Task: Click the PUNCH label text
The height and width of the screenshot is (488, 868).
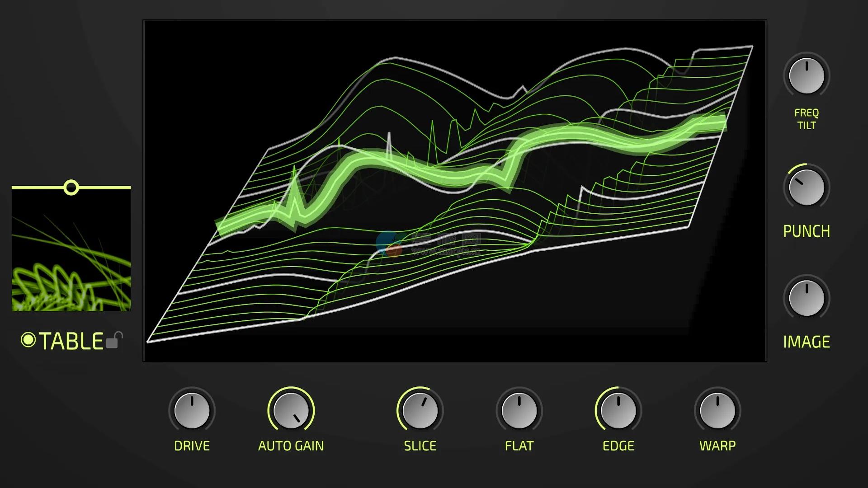Action: 807,231
